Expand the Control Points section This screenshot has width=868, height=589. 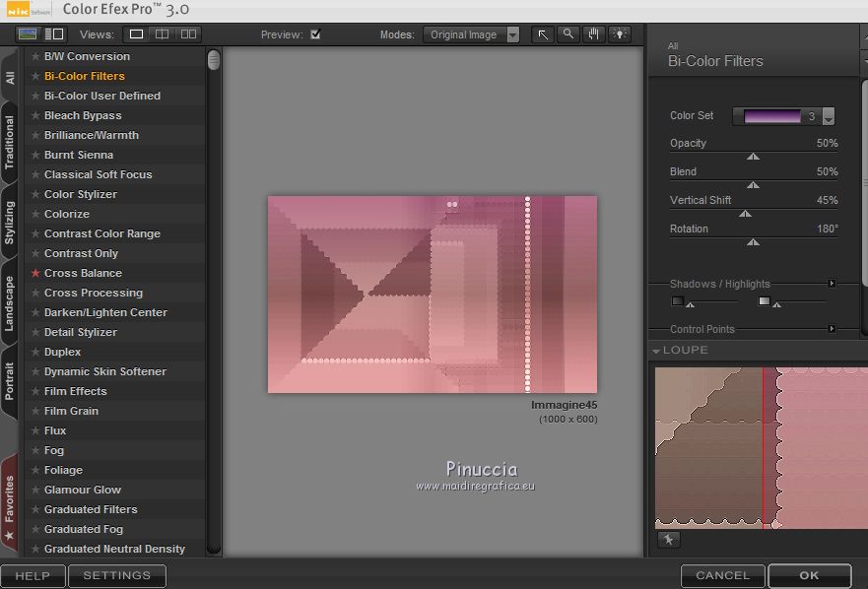point(832,329)
